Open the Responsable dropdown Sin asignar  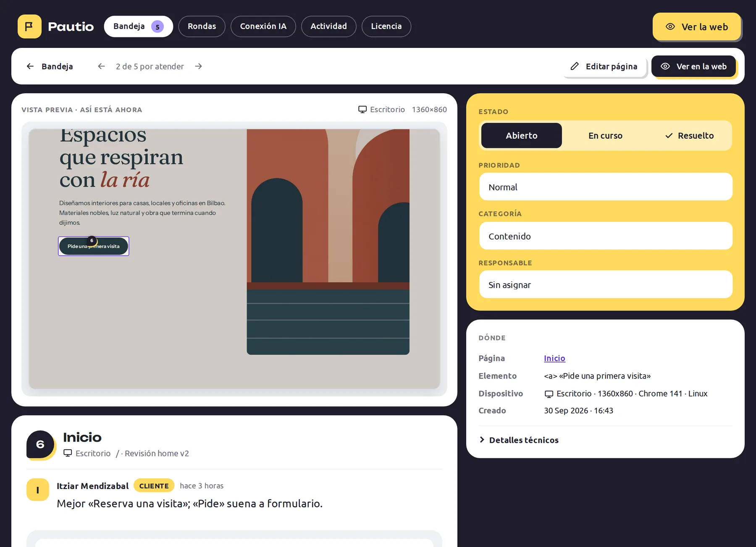click(606, 285)
